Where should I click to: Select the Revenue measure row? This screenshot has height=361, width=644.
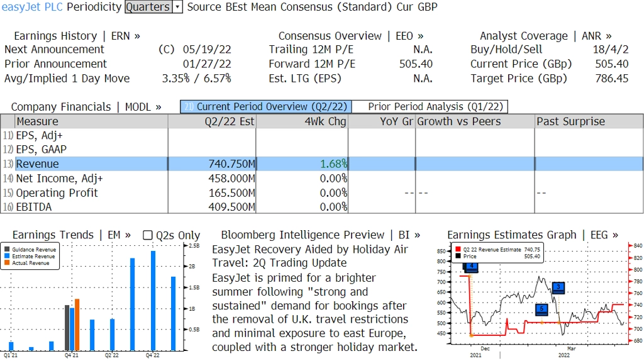coord(321,164)
